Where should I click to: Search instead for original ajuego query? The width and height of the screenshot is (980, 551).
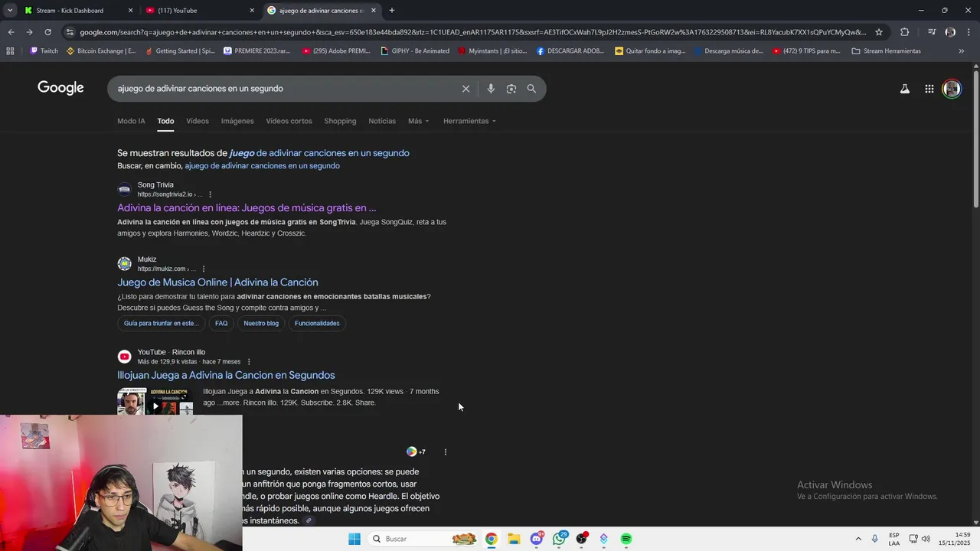tap(262, 166)
